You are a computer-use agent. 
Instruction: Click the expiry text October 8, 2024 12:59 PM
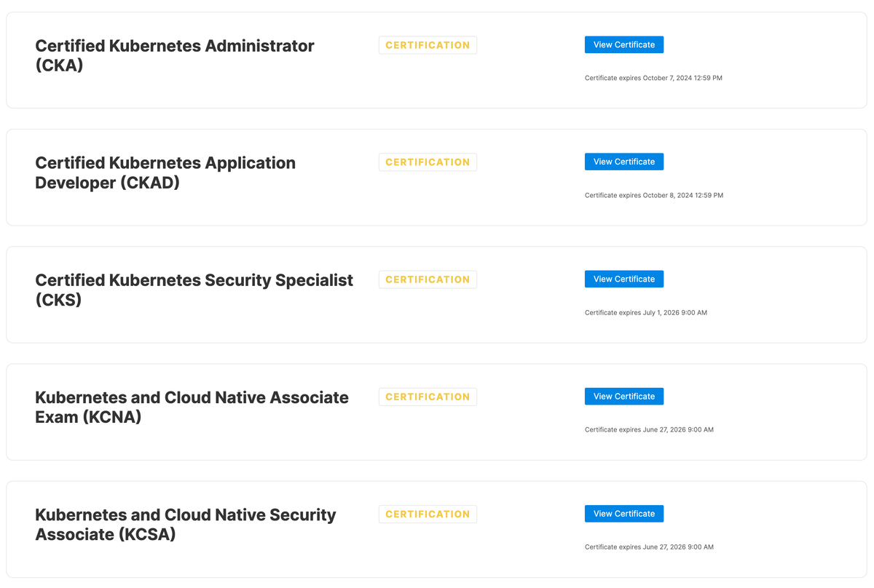click(683, 195)
